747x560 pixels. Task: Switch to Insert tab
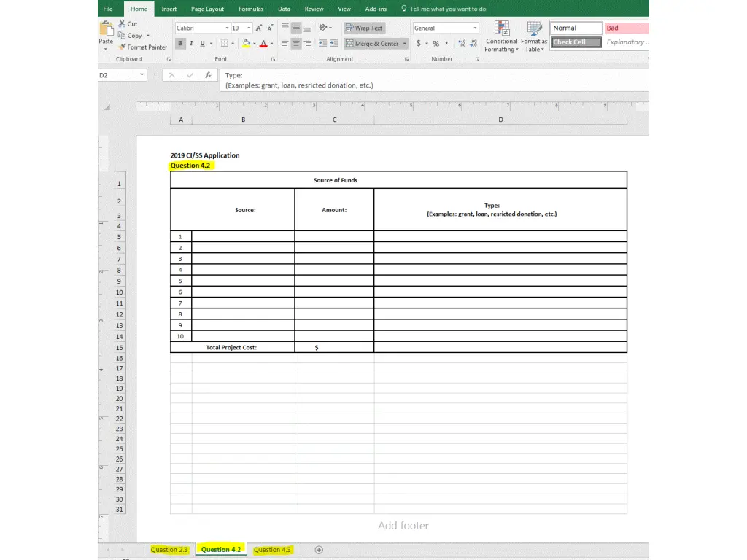coord(169,9)
